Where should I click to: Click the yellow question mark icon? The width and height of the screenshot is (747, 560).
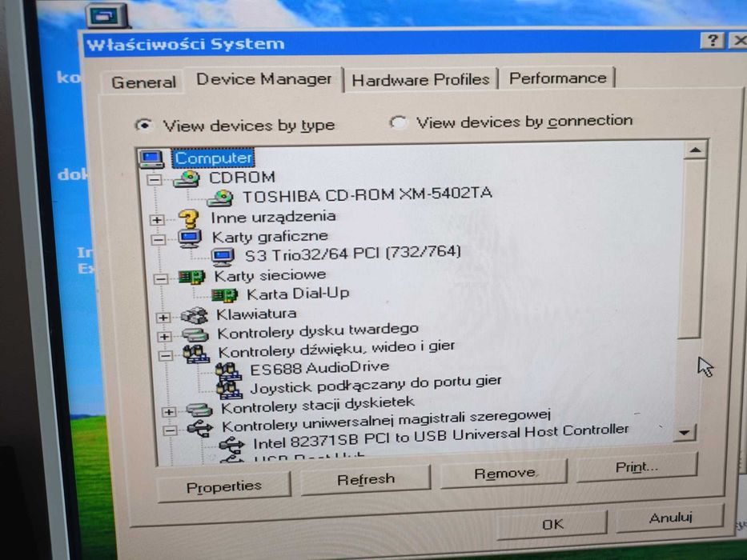(x=189, y=219)
